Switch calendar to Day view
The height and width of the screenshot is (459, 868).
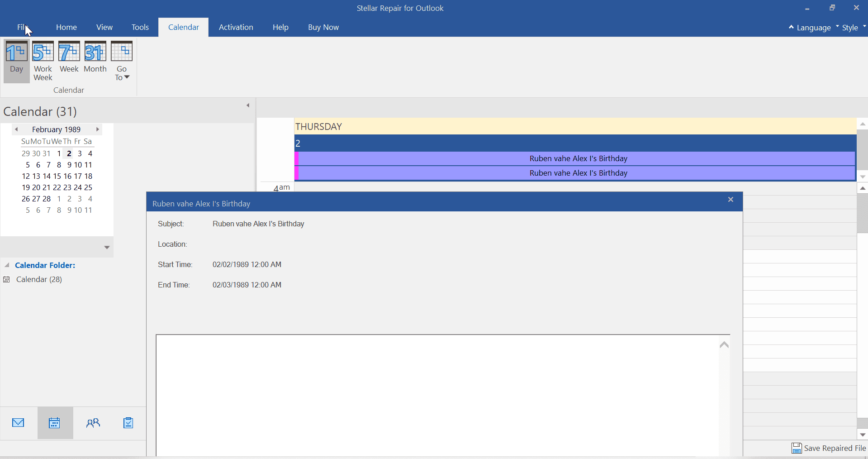point(16,60)
